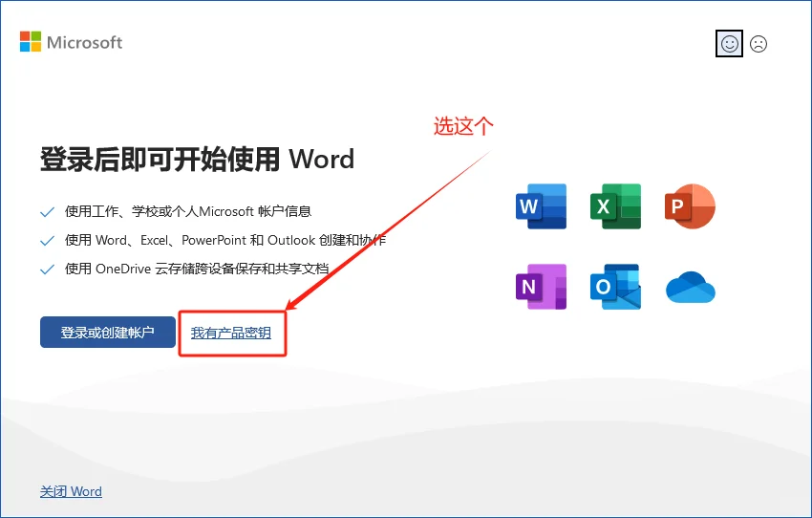812x518 pixels.
Task: Click the PowerPoint app icon
Action: click(x=690, y=206)
